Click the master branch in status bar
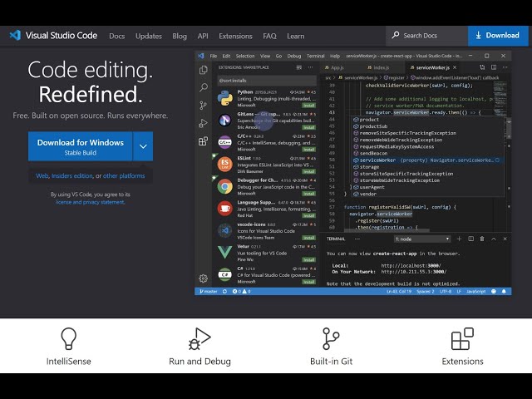 (x=209, y=292)
